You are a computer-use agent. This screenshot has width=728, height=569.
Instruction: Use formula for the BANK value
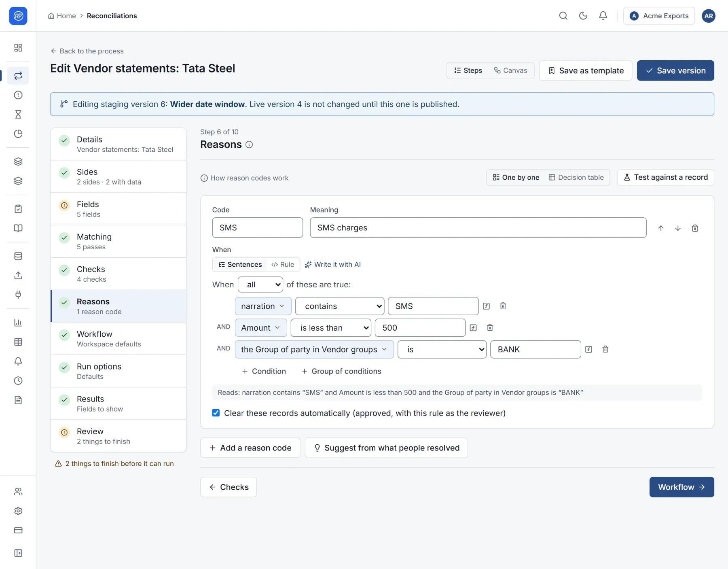tap(588, 349)
